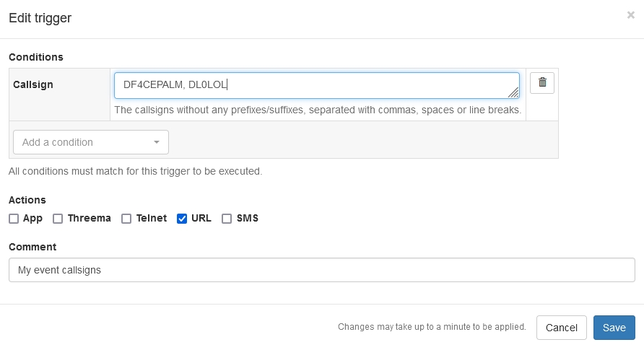The height and width of the screenshot is (350, 644).
Task: Click the Conditions section heading
Action: pos(36,56)
